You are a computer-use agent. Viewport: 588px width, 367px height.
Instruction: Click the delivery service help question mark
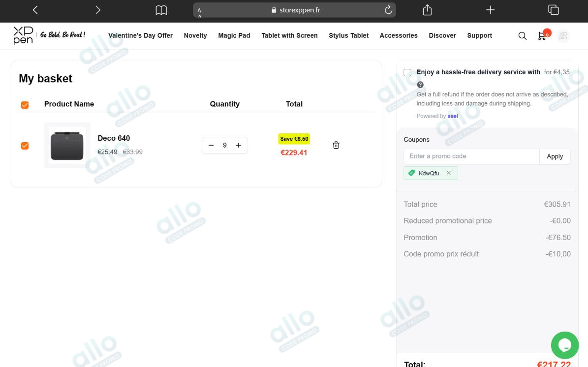coord(420,85)
